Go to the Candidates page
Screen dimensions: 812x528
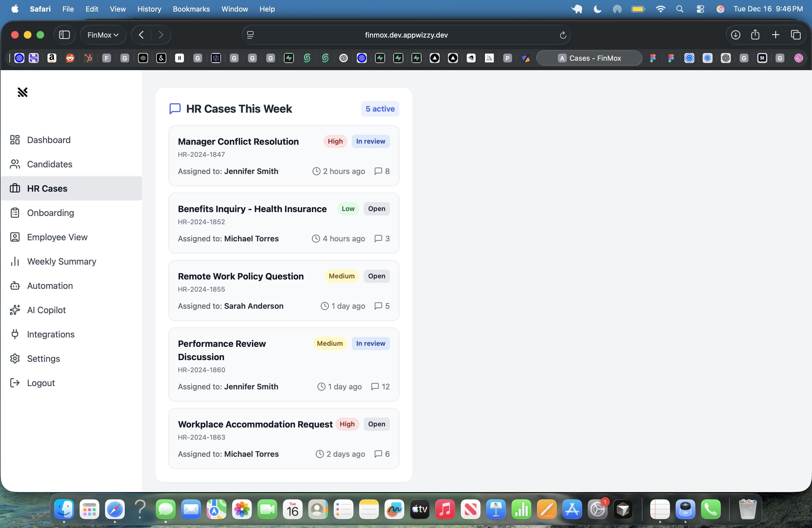coord(49,164)
